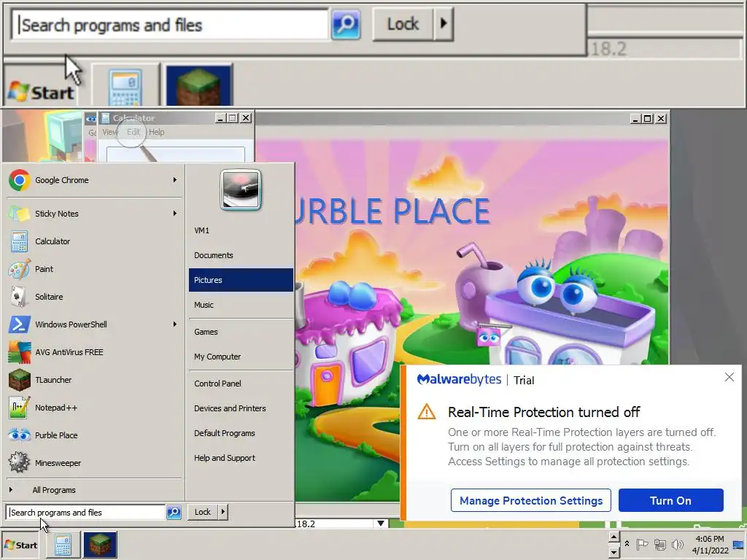Click the Lock button in Start menu
Screen dimensions: 747x560
pos(203,512)
